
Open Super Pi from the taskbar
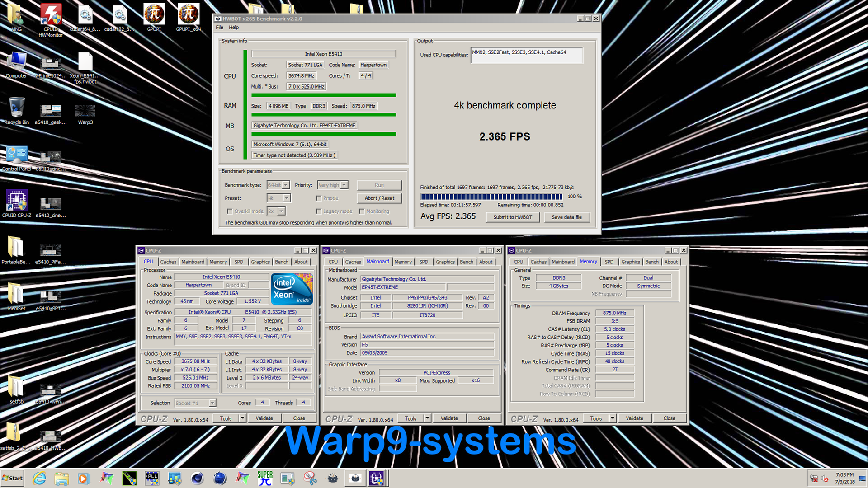click(x=265, y=478)
